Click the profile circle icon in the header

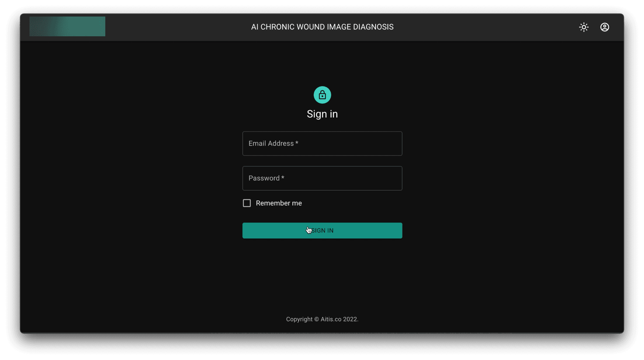click(604, 27)
